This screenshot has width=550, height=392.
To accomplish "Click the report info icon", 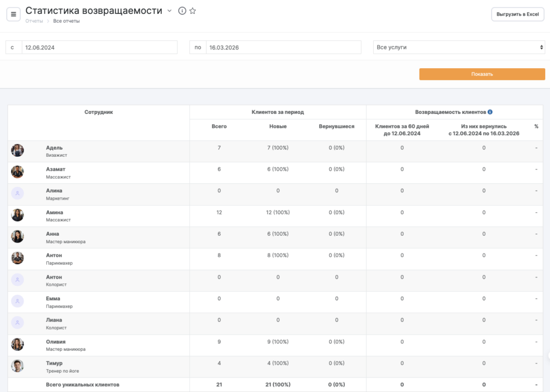I will (x=182, y=11).
